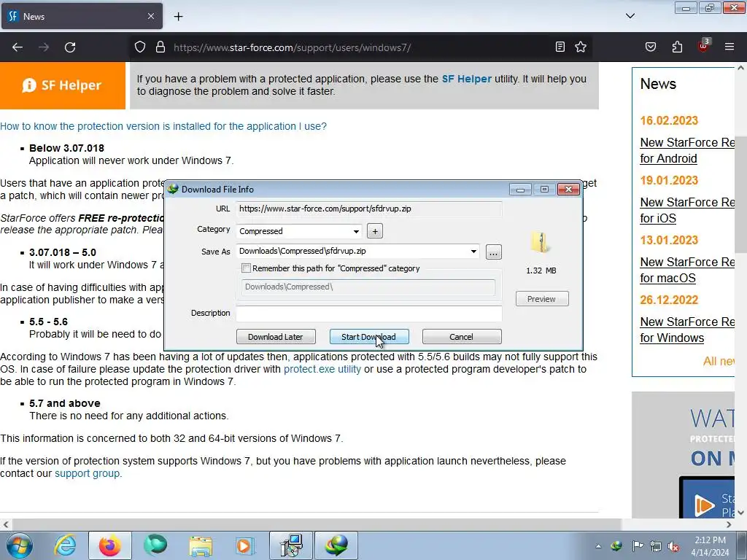Show hidden tray icons arrow
747x560 pixels.
[598, 546]
